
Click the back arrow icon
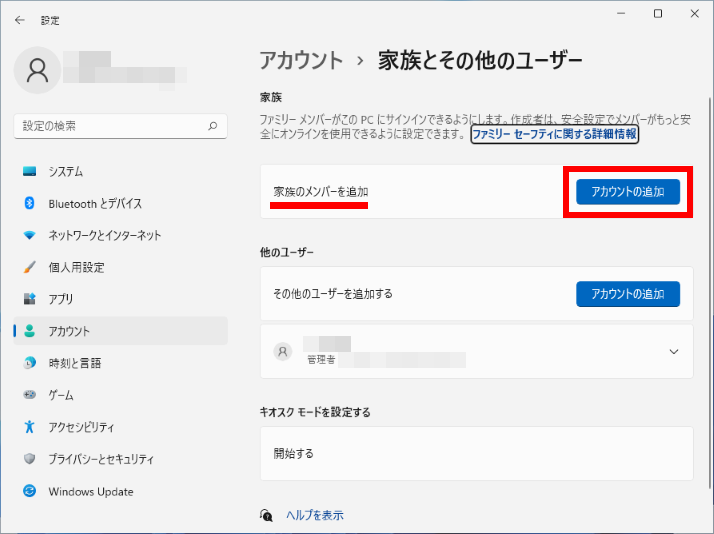tap(20, 20)
